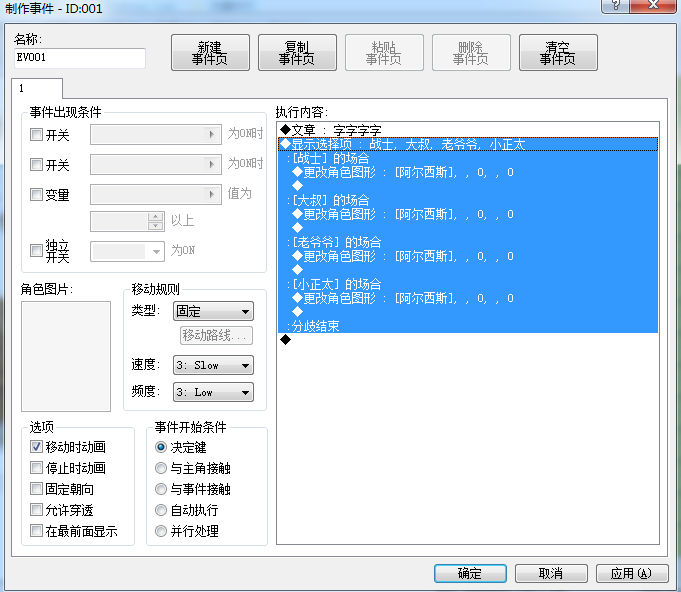Image resolution: width=681 pixels, height=592 pixels.
Task: Cancel the dialog with 取消
Action: click(x=551, y=573)
